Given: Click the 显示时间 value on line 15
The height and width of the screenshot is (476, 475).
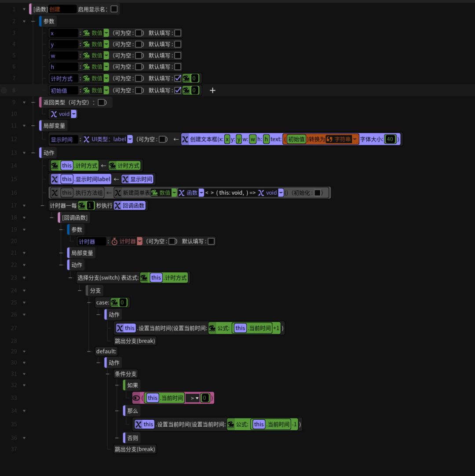Looking at the screenshot, I should [x=138, y=179].
